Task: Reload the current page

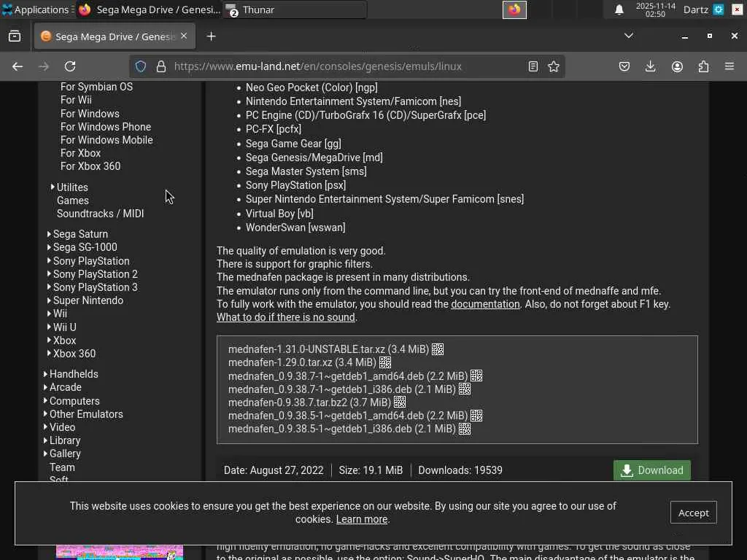Action: point(70,66)
